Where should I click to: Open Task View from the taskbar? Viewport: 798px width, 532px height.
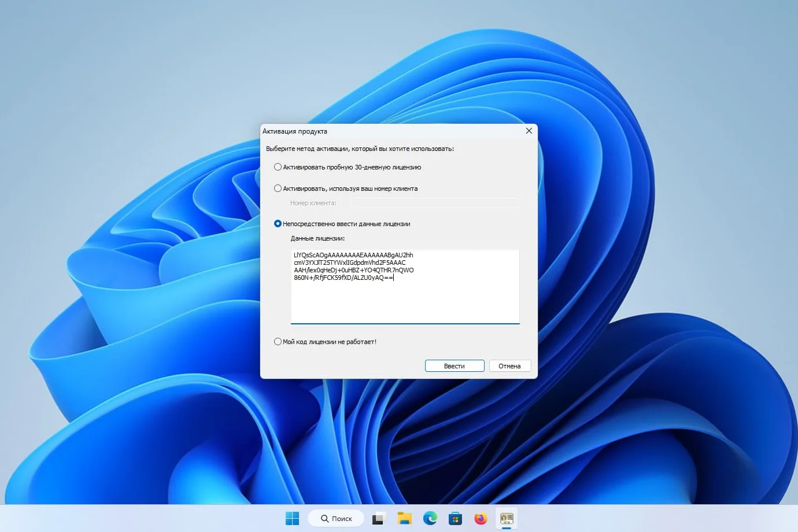(x=379, y=519)
